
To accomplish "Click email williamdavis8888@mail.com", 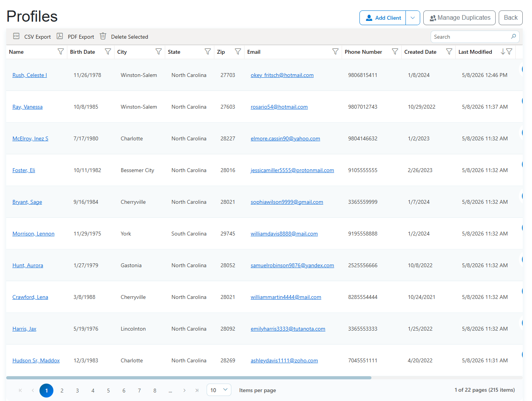I will [284, 234].
